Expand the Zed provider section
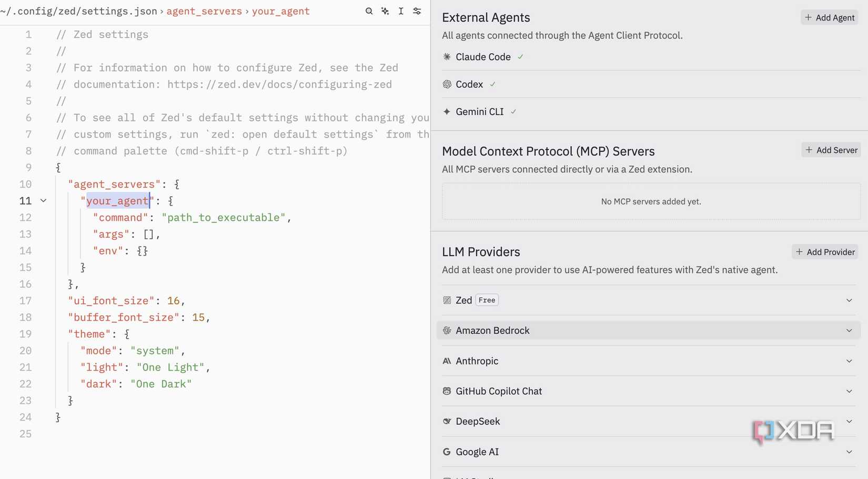 pyautogui.click(x=849, y=300)
